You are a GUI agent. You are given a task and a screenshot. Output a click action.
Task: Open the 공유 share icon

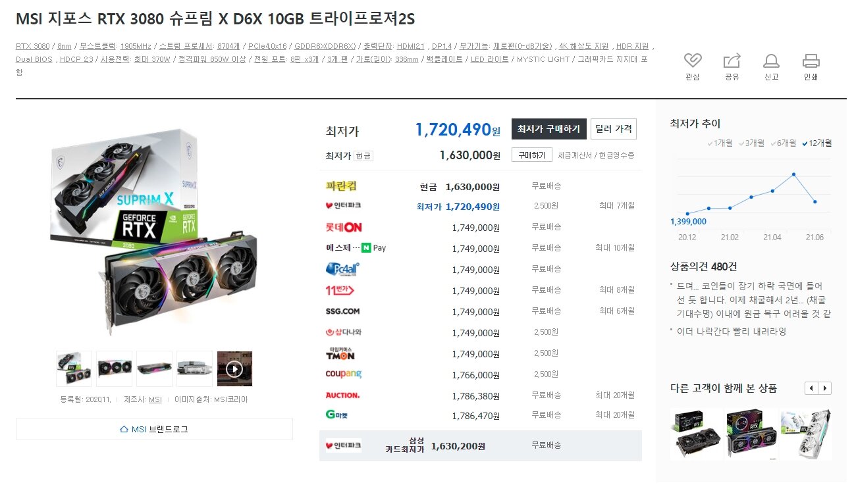click(732, 61)
